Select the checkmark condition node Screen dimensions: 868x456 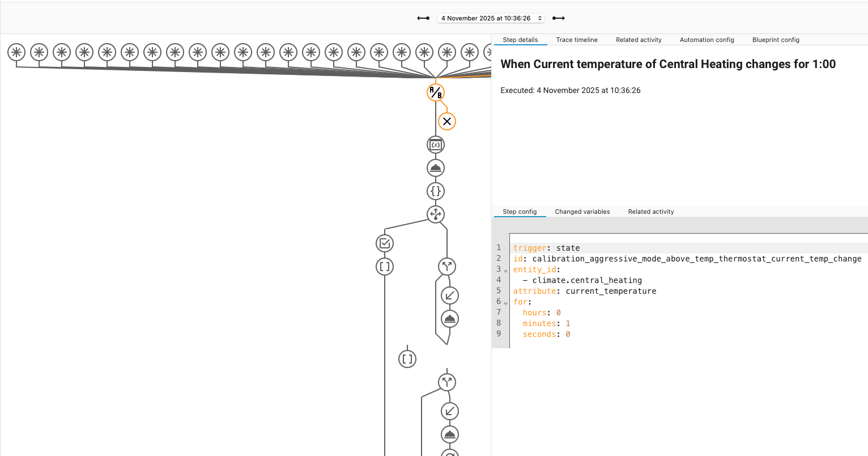(385, 243)
